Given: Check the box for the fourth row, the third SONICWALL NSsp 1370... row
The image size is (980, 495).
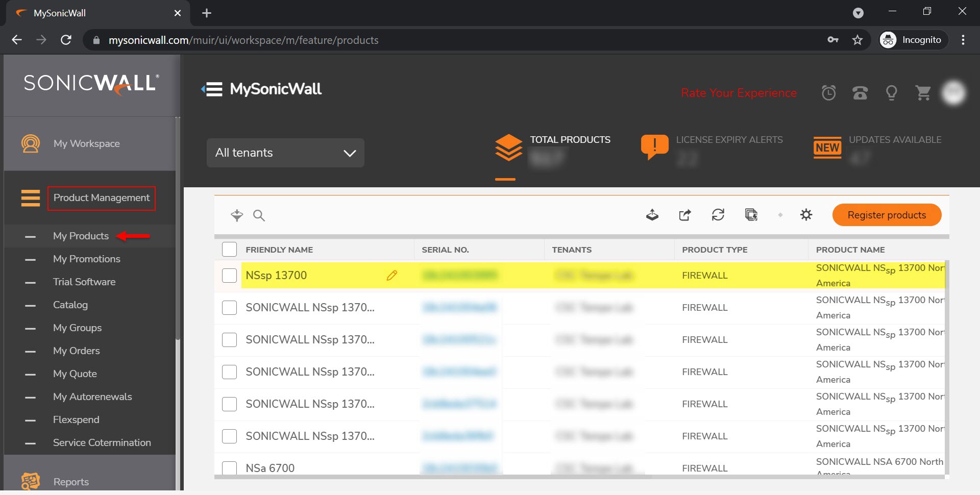Looking at the screenshot, I should click(x=230, y=372).
